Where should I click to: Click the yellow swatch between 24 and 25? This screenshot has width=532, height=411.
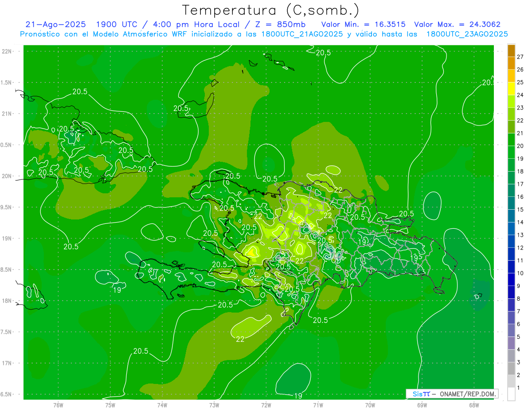pyautogui.click(x=511, y=89)
